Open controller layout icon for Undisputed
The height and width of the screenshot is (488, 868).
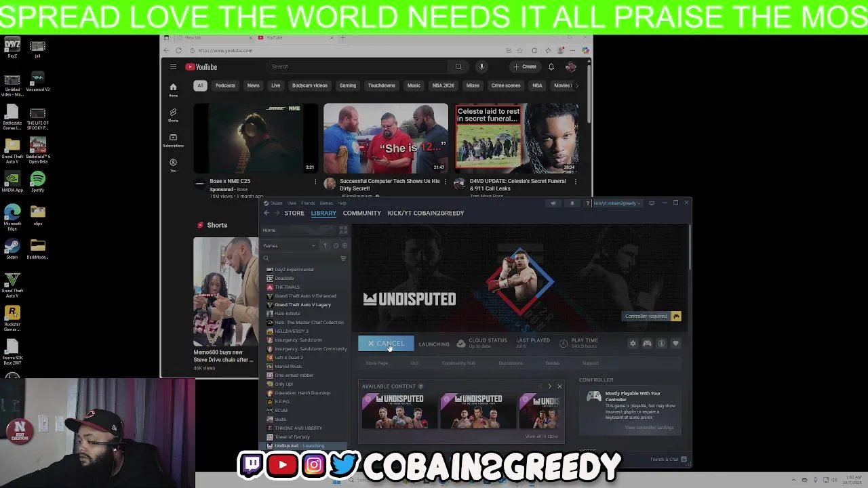(647, 344)
